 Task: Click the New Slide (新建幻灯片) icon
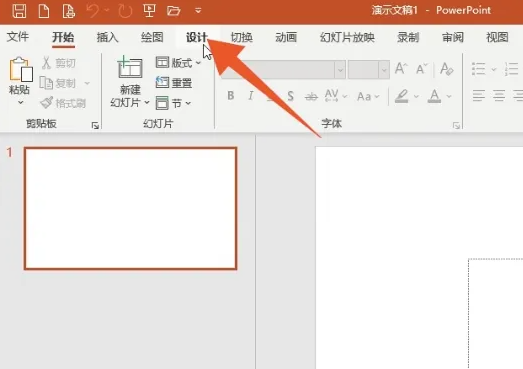click(130, 67)
